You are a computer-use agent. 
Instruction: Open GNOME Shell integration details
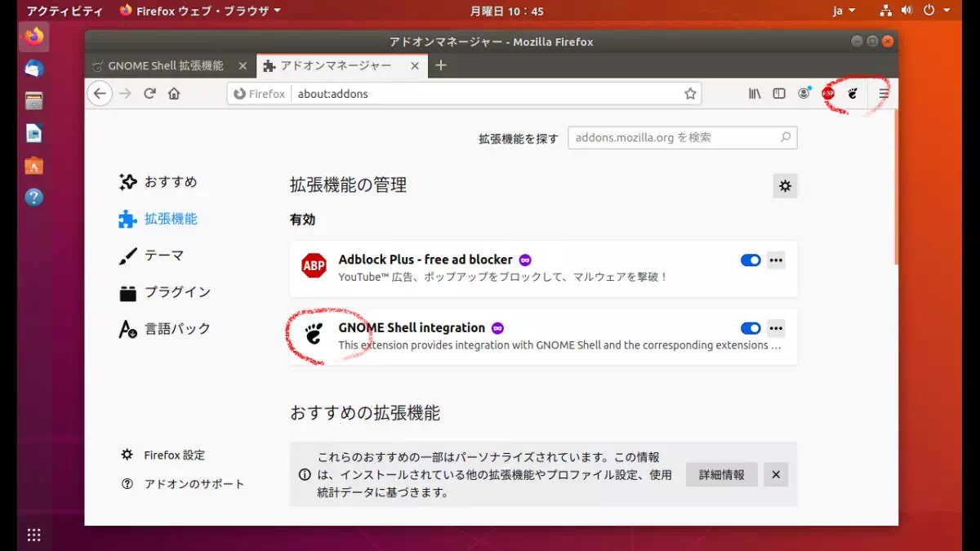coord(412,328)
